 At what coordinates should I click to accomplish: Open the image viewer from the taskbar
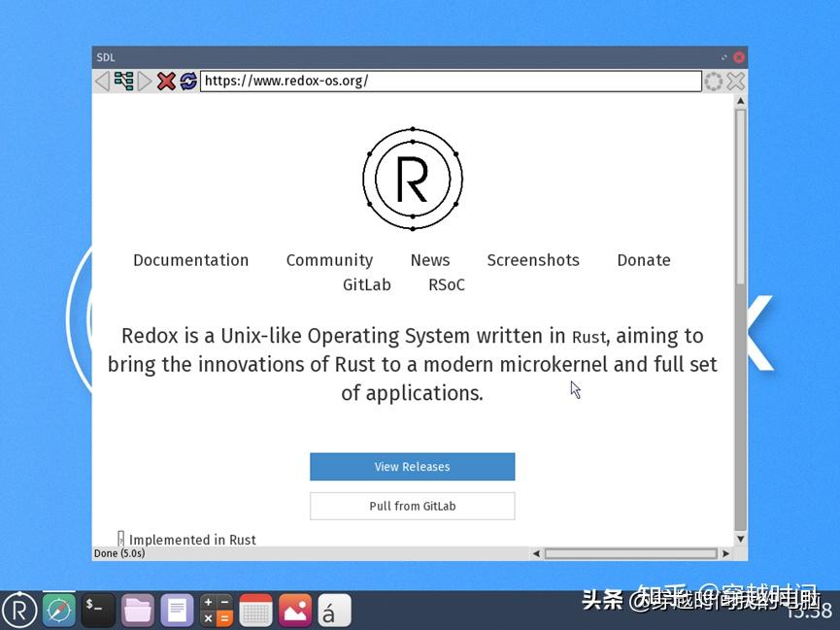293,610
